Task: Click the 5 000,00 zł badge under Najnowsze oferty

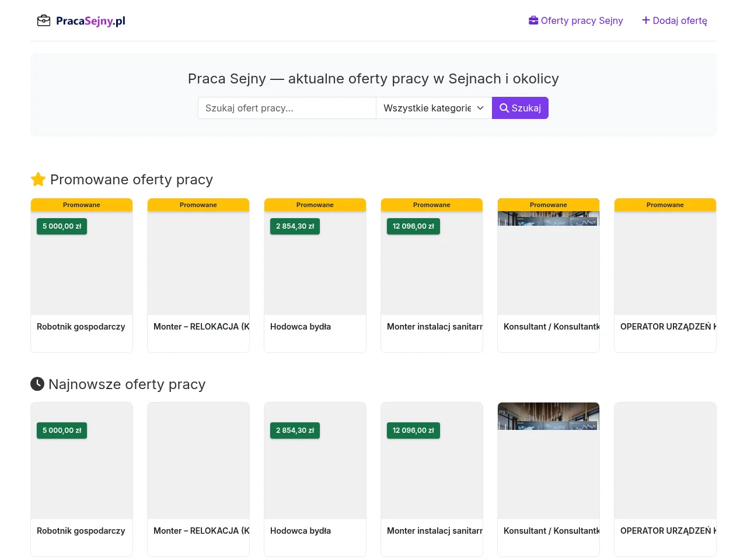Action: [x=62, y=430]
